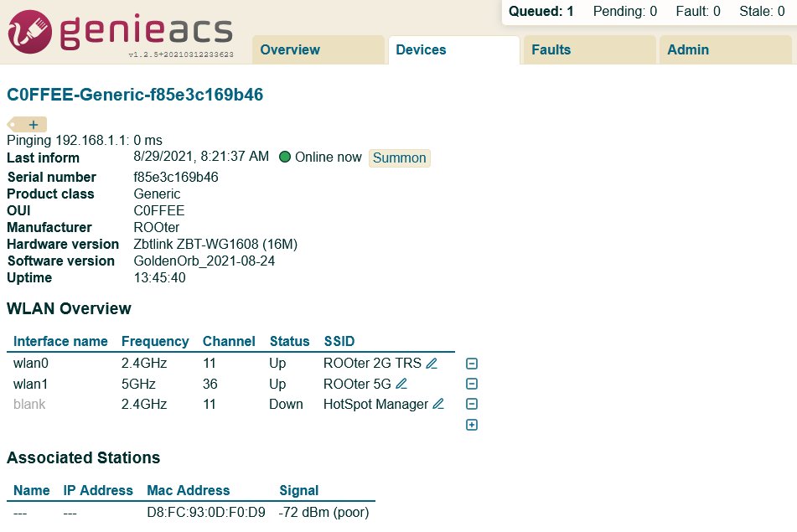This screenshot has height=532, width=797.
Task: Summon the device
Action: click(400, 158)
